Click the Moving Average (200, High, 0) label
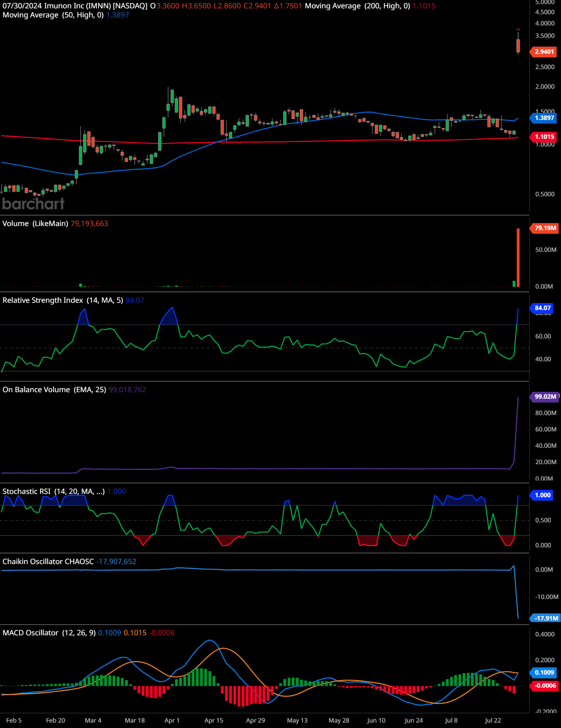Viewport: 561px width, 728px height. tap(358, 6)
